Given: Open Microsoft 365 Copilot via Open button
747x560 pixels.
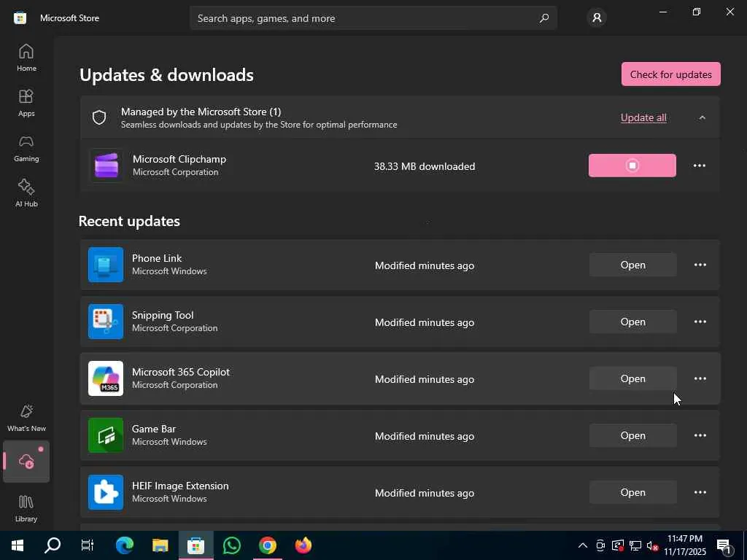Looking at the screenshot, I should (x=632, y=378).
